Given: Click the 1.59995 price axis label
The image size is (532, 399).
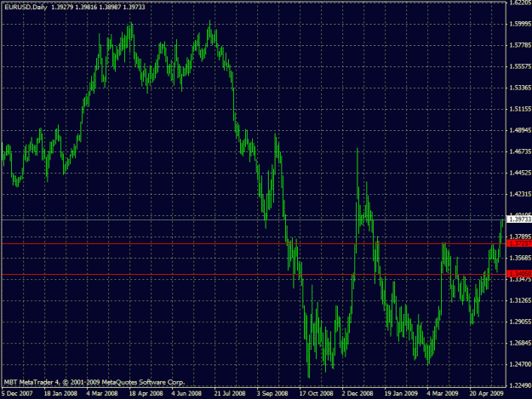Looking at the screenshot, I should (520, 24).
